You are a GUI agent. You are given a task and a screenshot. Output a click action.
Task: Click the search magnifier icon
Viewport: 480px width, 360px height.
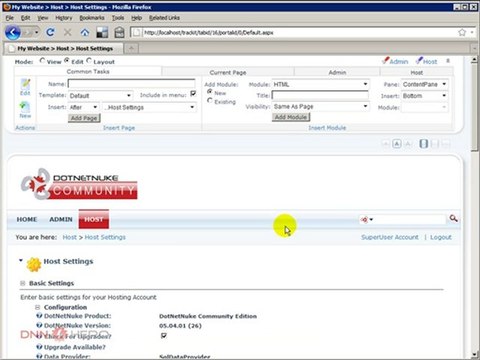[x=453, y=219]
